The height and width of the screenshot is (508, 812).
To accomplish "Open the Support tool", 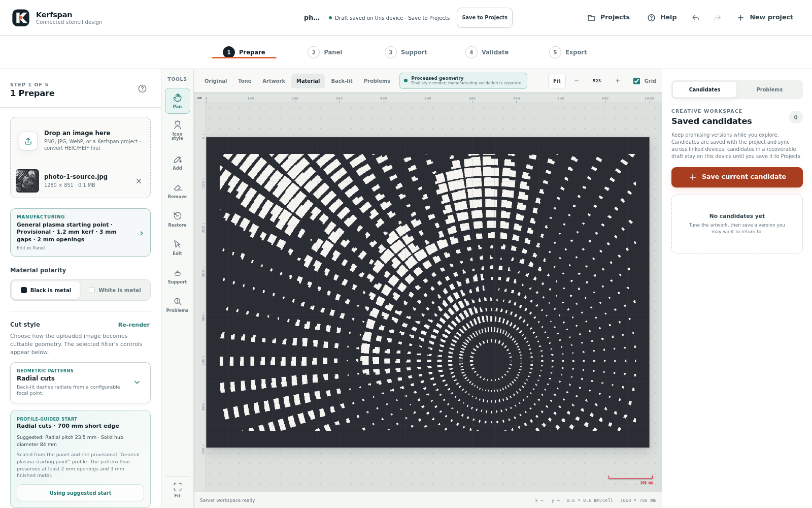I will pos(177,277).
